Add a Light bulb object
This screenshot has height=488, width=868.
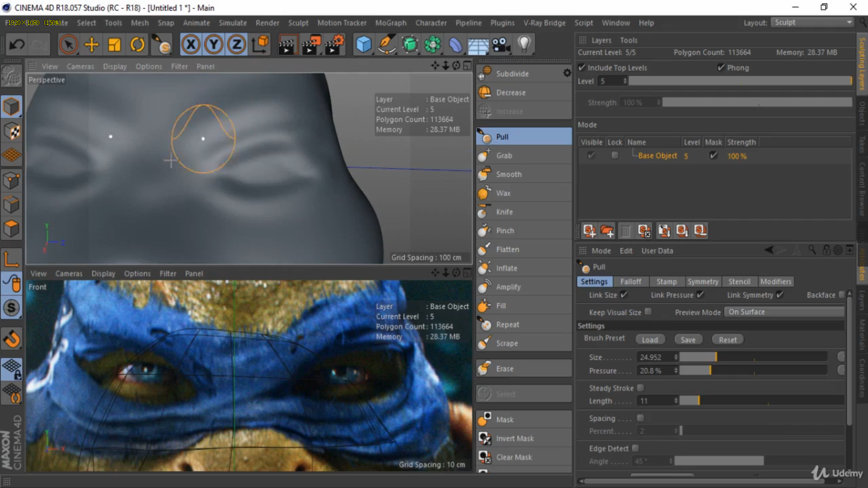(524, 44)
